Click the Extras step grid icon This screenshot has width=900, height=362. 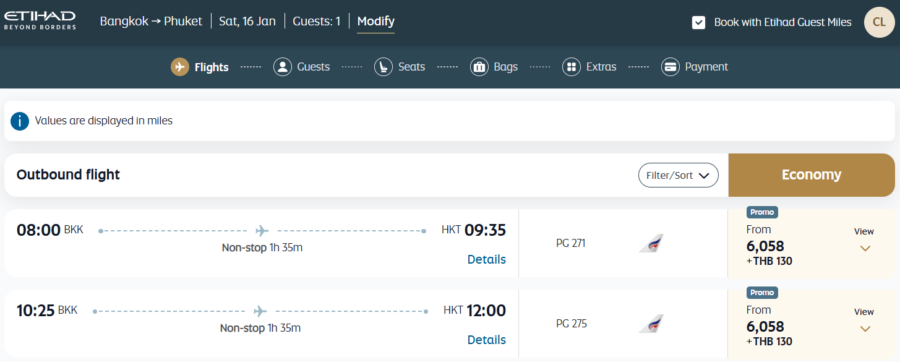(571, 67)
